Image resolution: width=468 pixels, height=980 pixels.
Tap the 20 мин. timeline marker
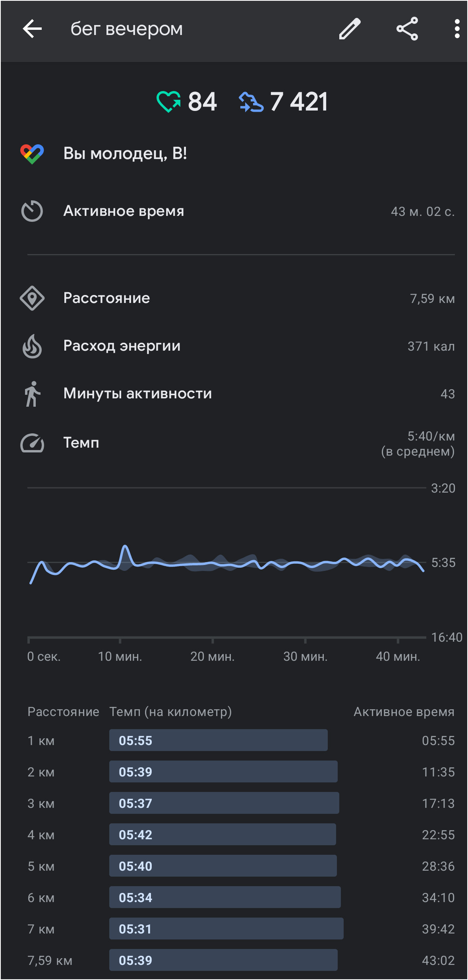coord(212,656)
